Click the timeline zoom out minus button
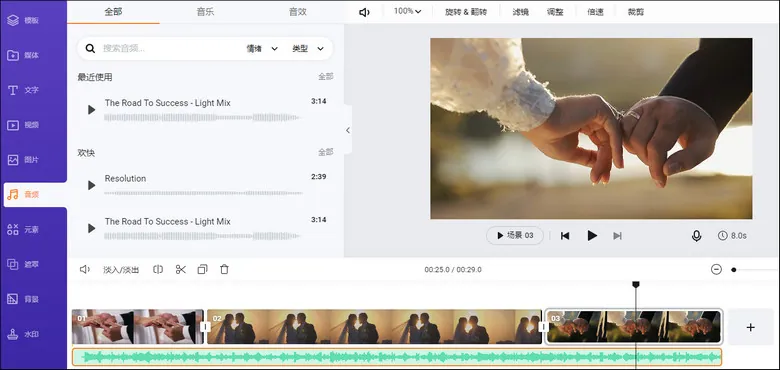The height and width of the screenshot is (370, 780). [x=716, y=270]
